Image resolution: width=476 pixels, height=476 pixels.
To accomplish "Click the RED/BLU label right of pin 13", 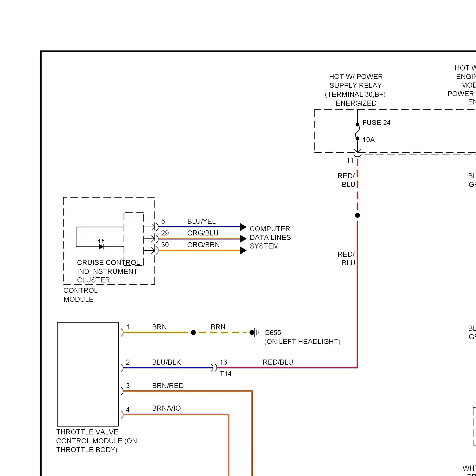I will click(x=278, y=362).
